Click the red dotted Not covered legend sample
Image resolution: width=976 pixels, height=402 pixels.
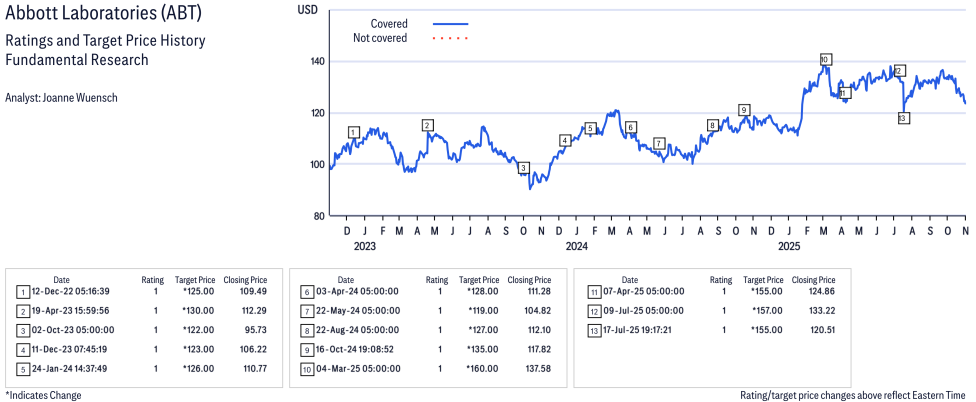pos(450,38)
